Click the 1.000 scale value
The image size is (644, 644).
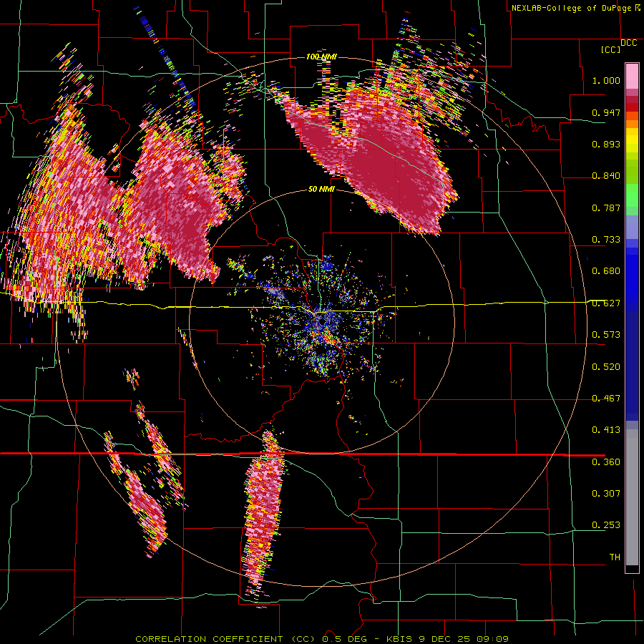click(x=606, y=80)
